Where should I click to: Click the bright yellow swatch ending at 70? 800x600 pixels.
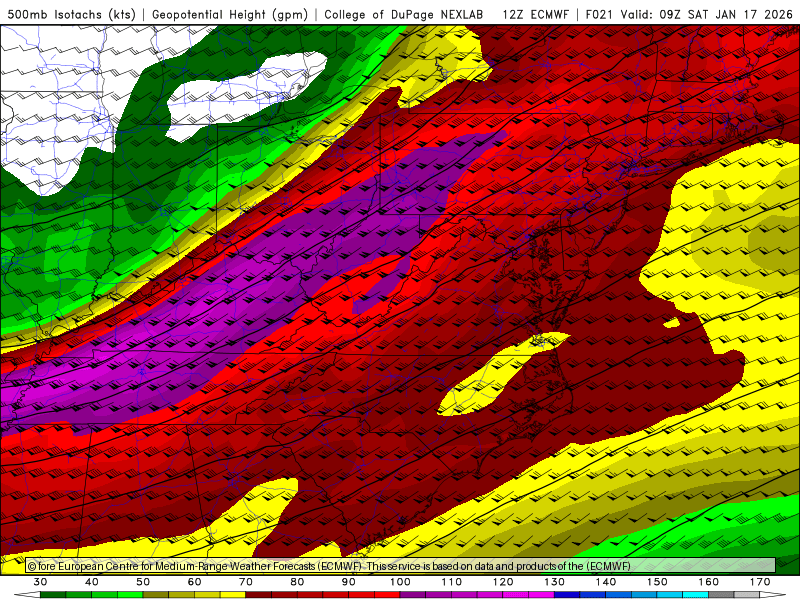(233, 595)
